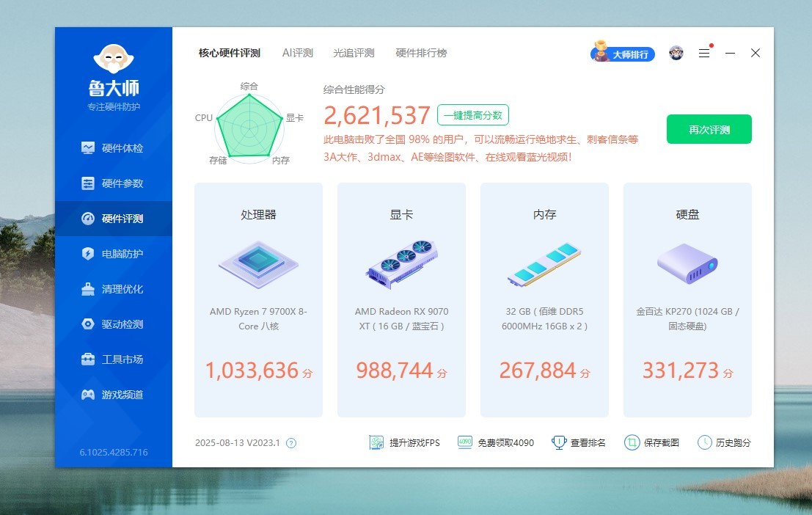This screenshot has width=812, height=515.
Task: Open 硬件排行榜 ranking tab
Action: [x=421, y=53]
